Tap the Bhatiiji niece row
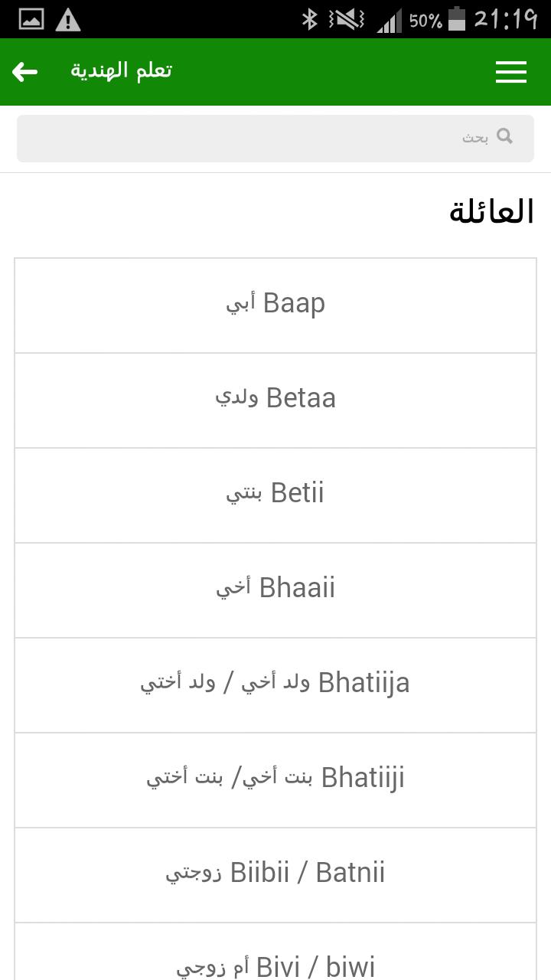This screenshot has height=980, width=551. (275, 780)
